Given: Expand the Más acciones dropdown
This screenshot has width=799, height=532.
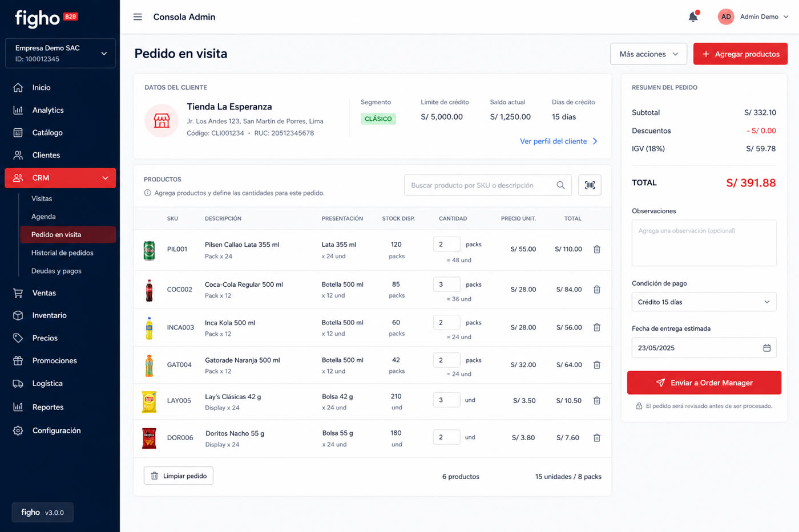Looking at the screenshot, I should 648,54.
